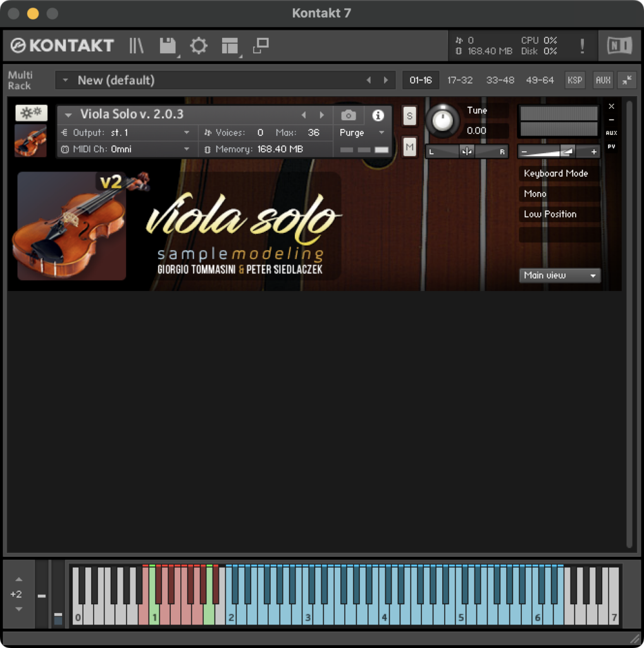Toggle the KSP multi script button
The image size is (644, 648).
[574, 80]
